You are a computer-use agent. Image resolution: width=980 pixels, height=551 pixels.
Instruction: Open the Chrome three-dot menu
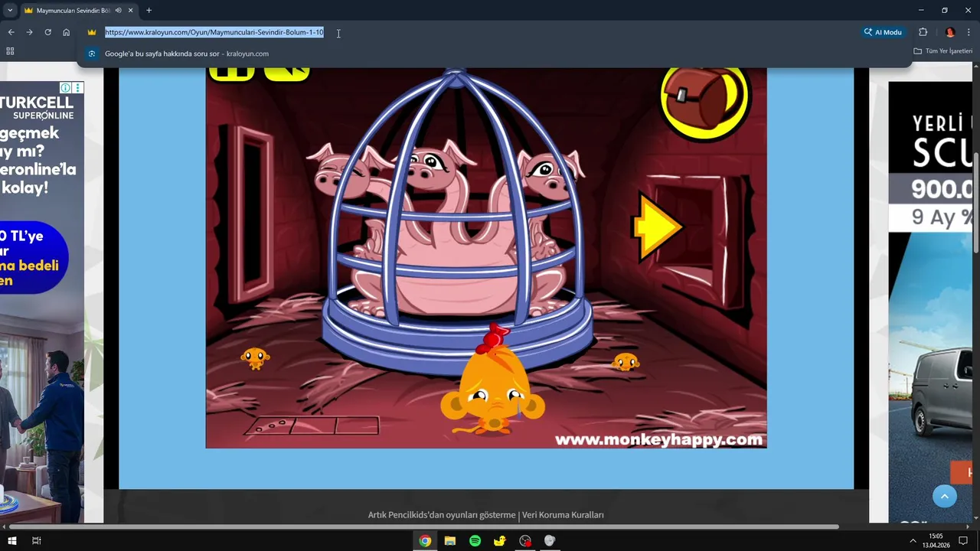pyautogui.click(x=969, y=32)
